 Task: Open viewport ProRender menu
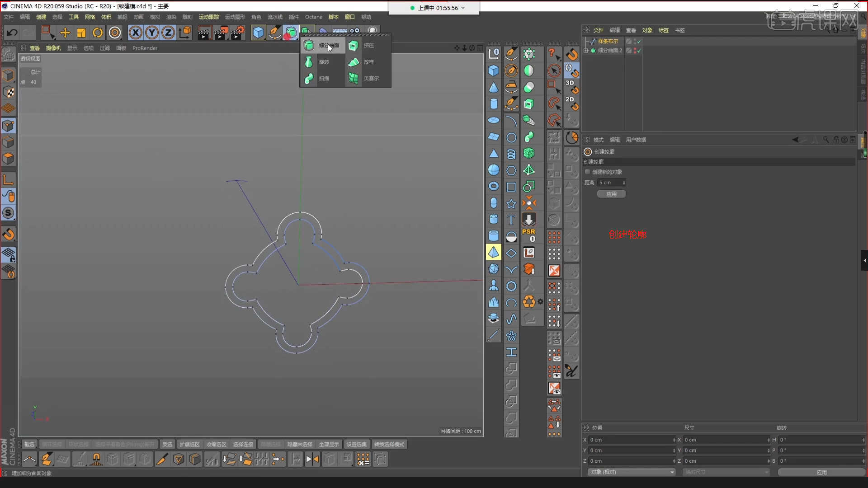point(145,48)
